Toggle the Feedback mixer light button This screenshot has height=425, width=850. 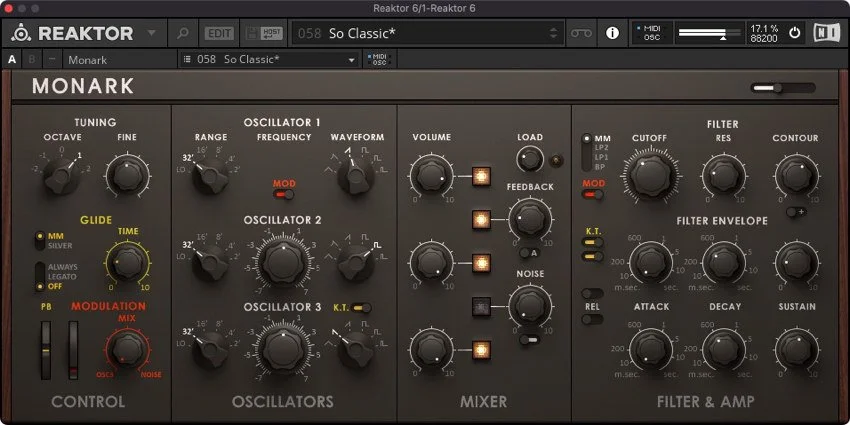coord(481,220)
